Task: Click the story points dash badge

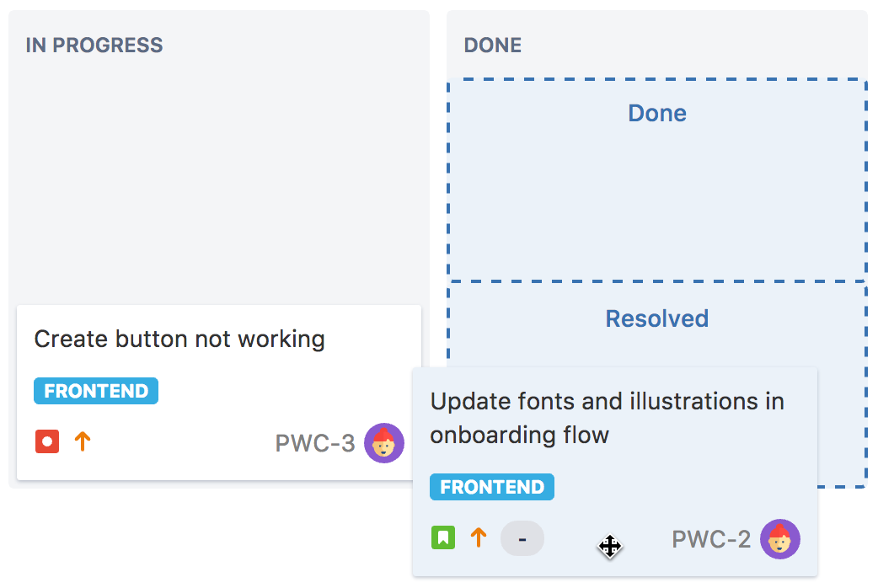Action: click(x=522, y=539)
